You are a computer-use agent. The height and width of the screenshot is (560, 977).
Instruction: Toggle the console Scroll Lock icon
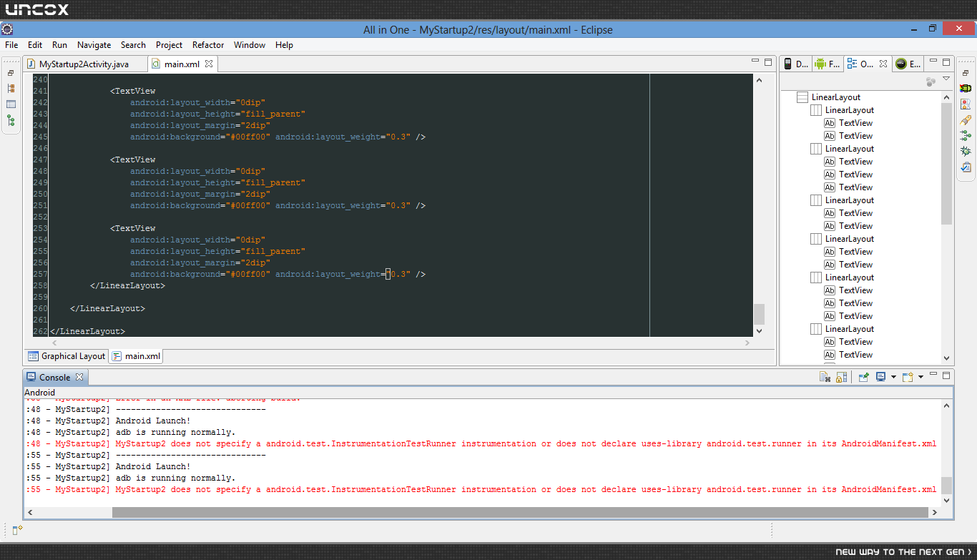(x=841, y=377)
